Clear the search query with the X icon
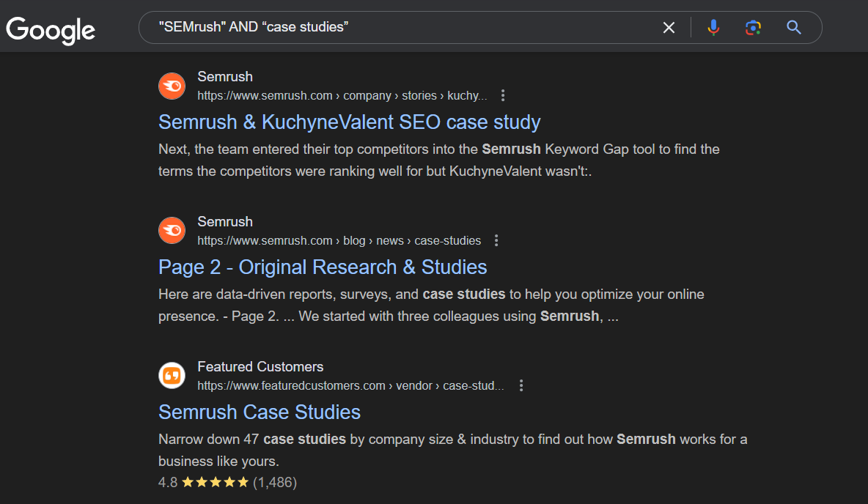The image size is (868, 504). point(669,28)
